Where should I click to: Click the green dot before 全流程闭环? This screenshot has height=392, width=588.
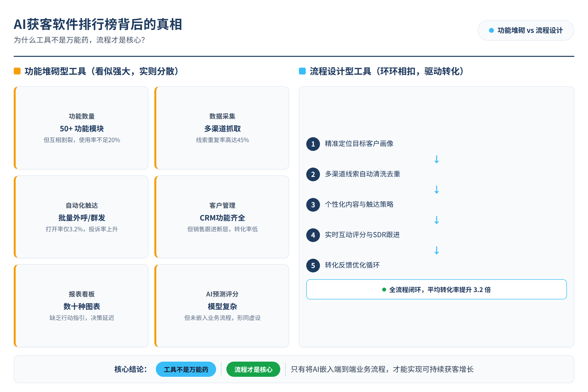tap(384, 290)
